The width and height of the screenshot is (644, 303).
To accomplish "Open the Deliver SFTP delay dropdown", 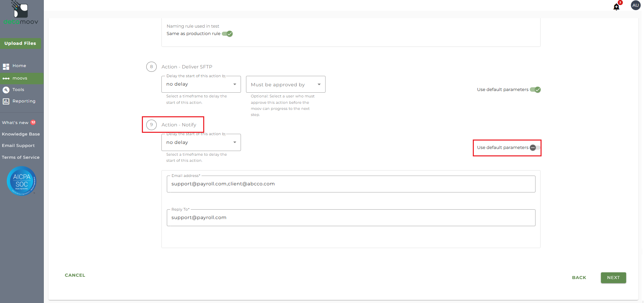I will 201,84.
